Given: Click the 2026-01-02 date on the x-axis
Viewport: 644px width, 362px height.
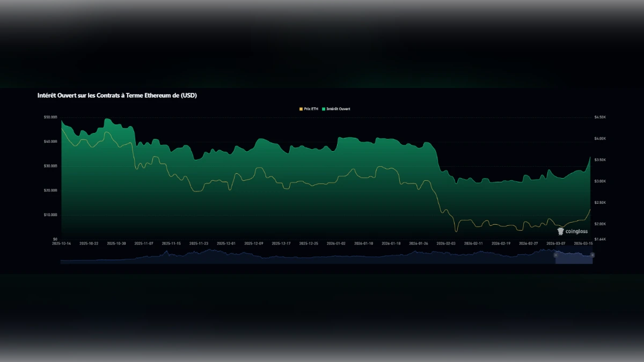Looking at the screenshot, I should (335, 242).
